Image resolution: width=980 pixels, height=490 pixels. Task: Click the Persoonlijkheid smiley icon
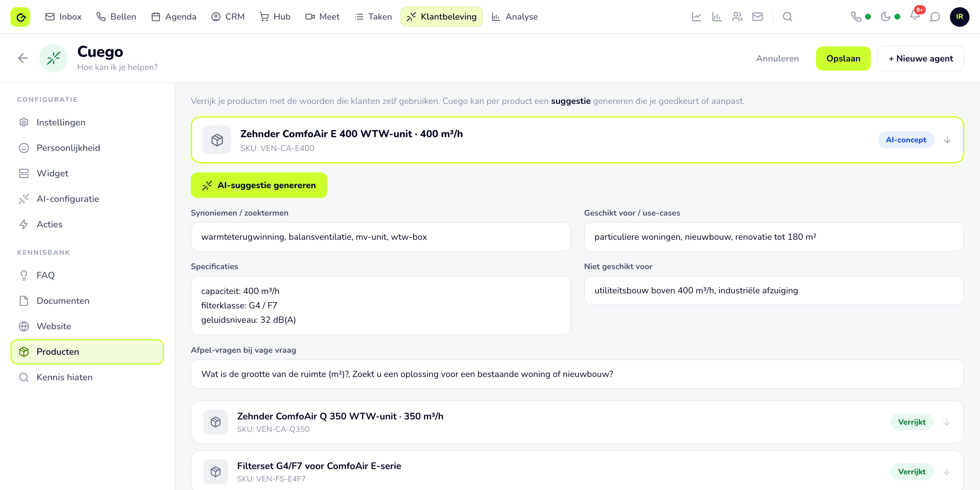24,148
